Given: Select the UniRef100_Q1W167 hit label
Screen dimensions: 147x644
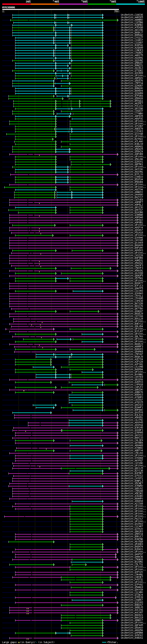Looking at the screenshot, I should (132, 311).
